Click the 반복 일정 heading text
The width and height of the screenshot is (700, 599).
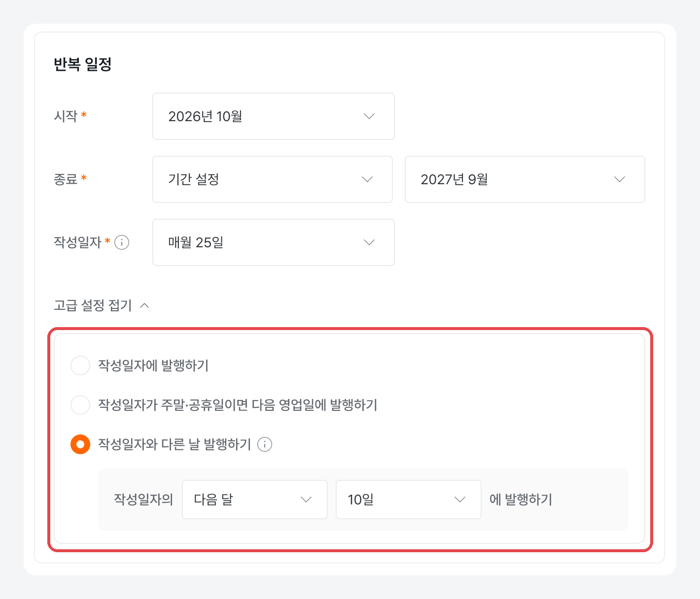click(x=83, y=65)
